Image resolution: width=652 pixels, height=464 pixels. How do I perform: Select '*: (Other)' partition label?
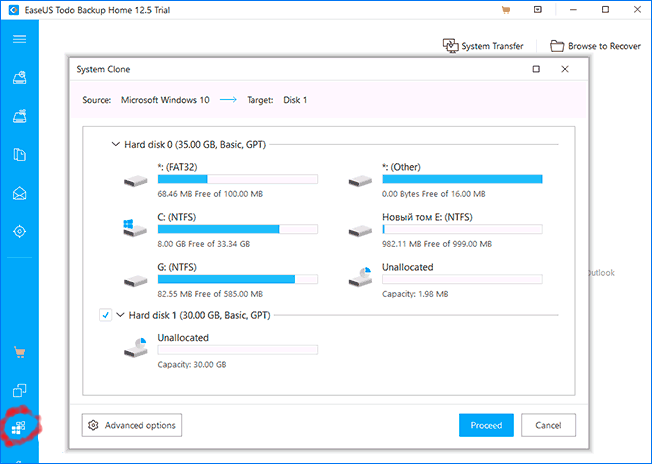[x=401, y=167]
